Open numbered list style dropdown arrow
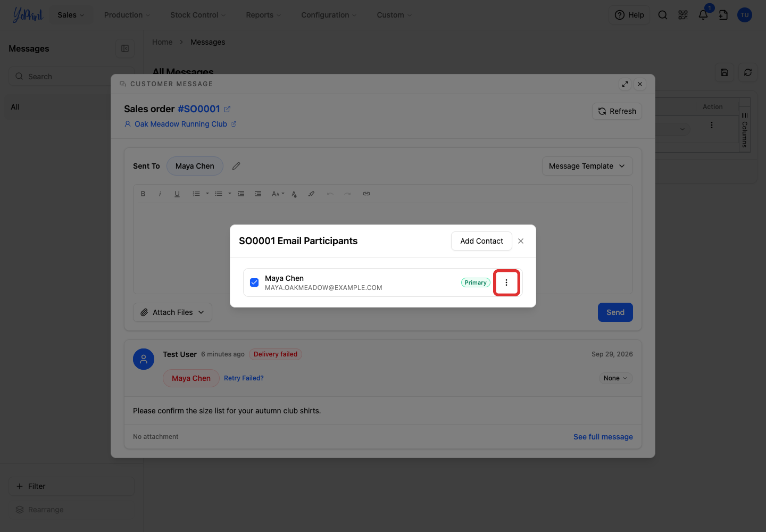Image resolution: width=766 pixels, height=532 pixels. [x=207, y=194]
